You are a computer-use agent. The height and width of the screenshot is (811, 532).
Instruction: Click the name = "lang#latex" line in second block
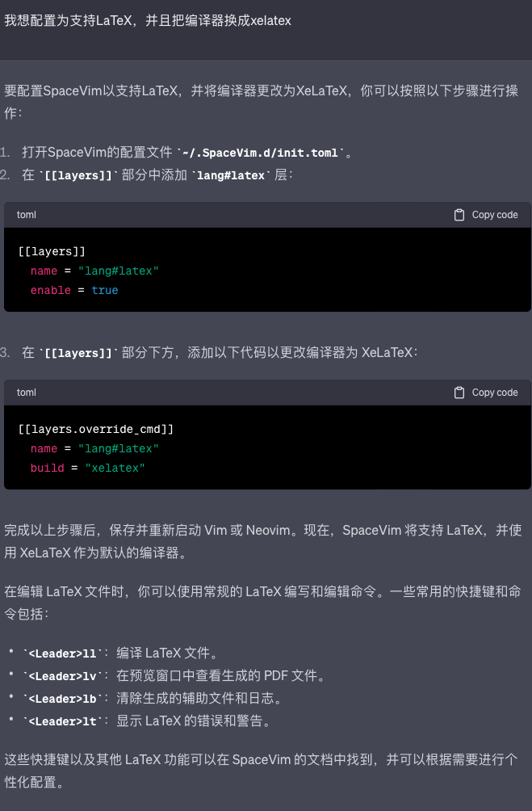click(x=94, y=449)
